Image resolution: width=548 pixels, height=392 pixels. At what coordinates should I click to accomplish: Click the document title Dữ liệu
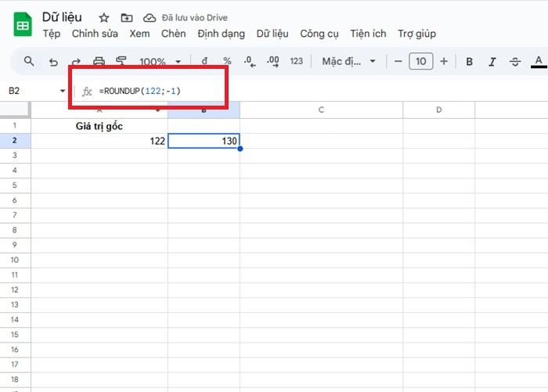coord(62,17)
